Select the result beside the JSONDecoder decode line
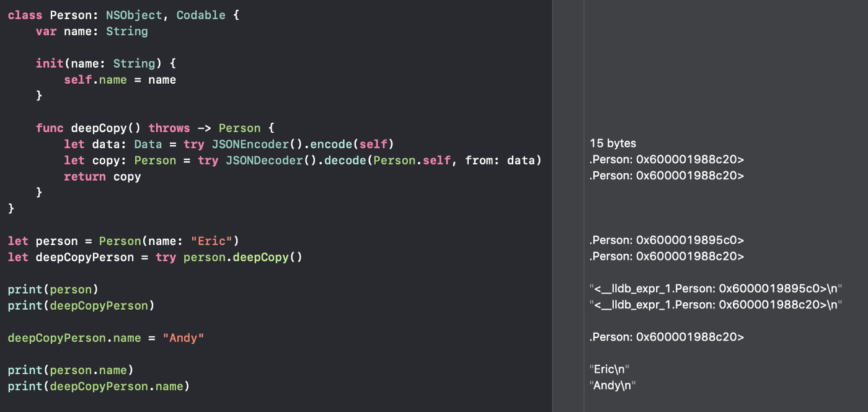 click(x=666, y=159)
